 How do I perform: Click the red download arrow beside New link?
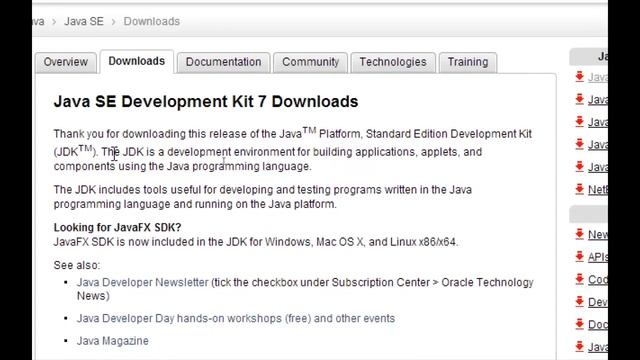point(580,234)
